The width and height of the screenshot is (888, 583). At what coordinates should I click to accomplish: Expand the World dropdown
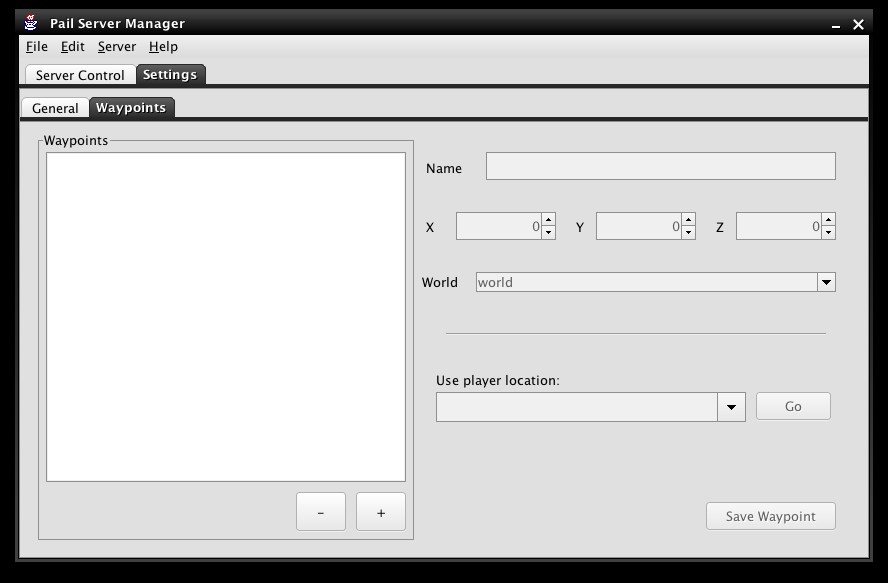click(826, 282)
